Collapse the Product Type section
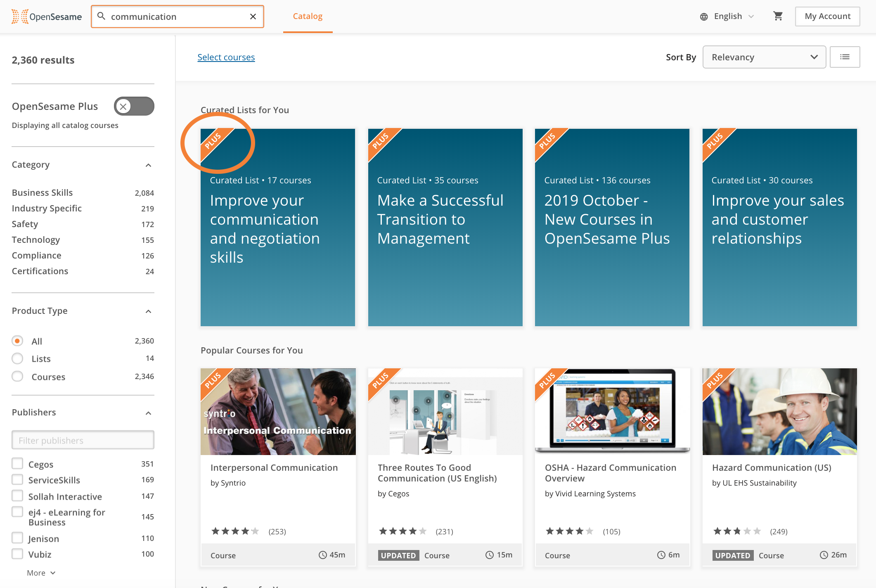This screenshot has width=876, height=588. pyautogui.click(x=149, y=311)
